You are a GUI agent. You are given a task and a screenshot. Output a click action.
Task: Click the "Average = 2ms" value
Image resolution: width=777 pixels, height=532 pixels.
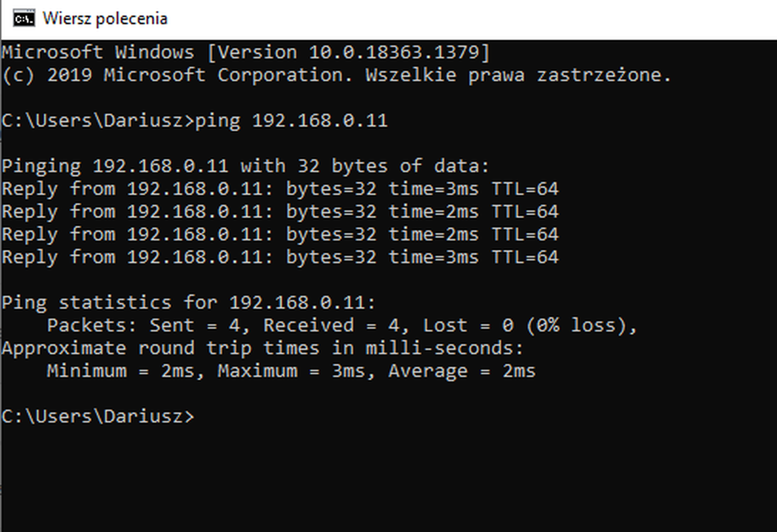(x=462, y=371)
